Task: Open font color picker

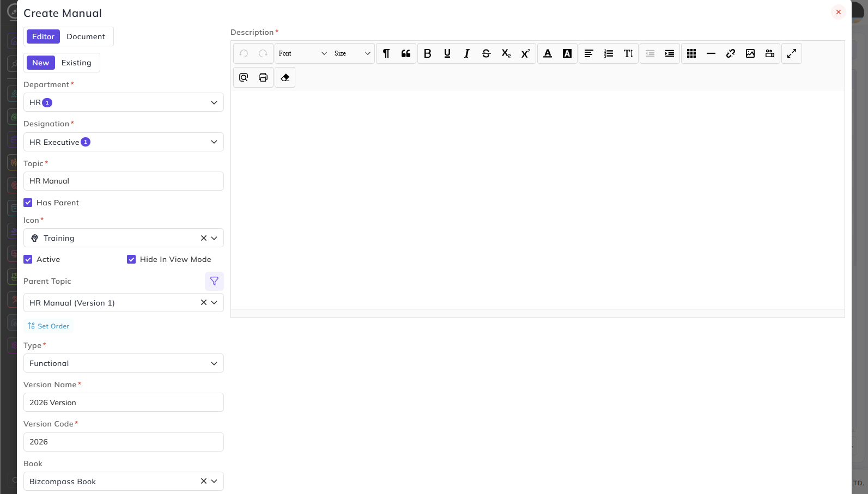Action: tap(548, 53)
